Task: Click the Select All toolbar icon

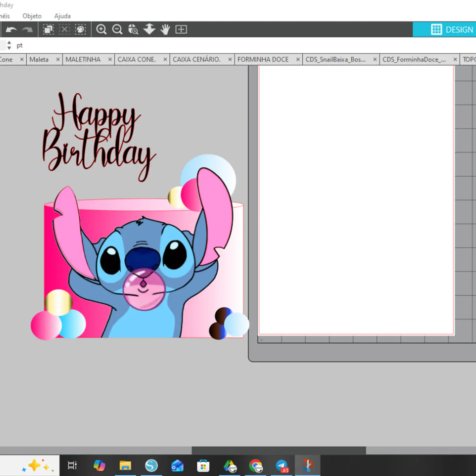Action: [x=48, y=30]
